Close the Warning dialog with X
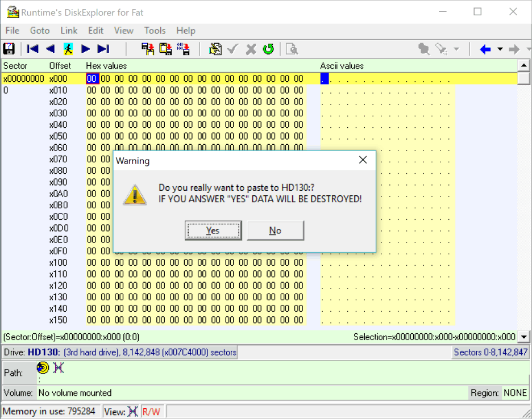532x419 pixels. [x=363, y=161]
